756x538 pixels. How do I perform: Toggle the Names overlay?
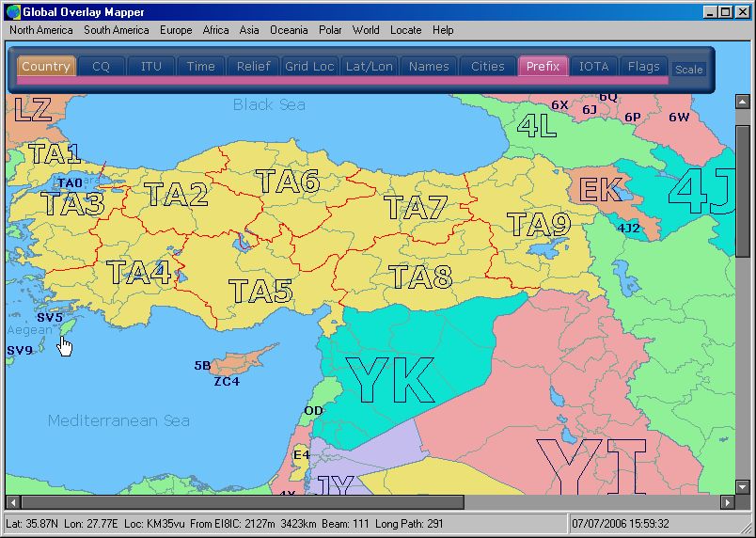tap(429, 66)
